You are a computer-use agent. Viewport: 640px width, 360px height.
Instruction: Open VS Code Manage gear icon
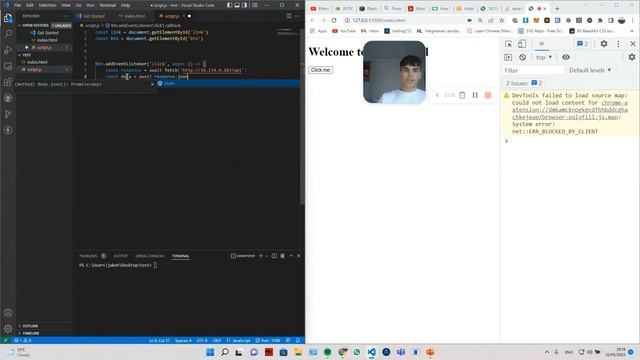coord(8,329)
